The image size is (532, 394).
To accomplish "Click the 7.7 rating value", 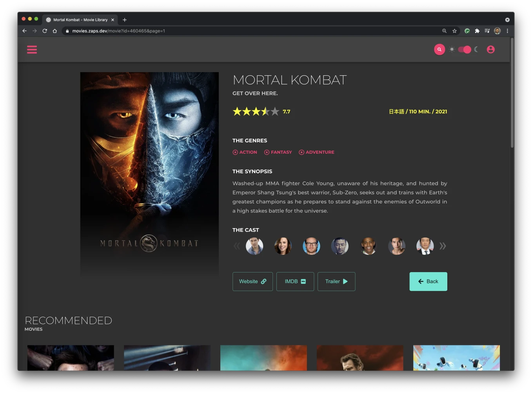I will 287,112.
